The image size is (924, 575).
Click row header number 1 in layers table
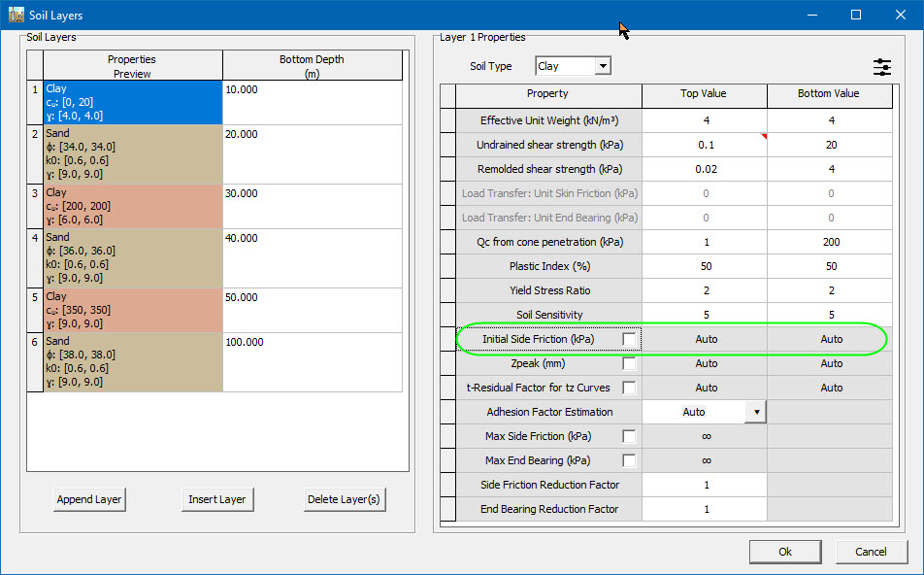(35, 102)
